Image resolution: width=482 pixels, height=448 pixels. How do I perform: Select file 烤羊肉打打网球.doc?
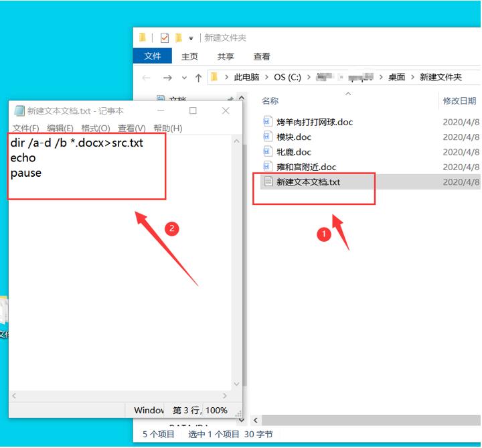pyautogui.click(x=315, y=122)
